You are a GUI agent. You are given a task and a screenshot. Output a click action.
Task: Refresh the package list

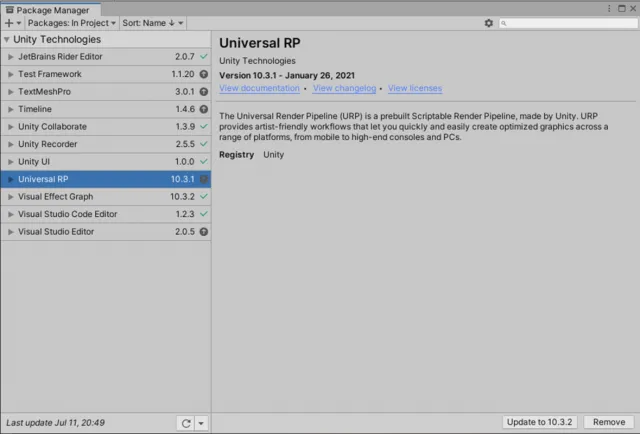click(186, 423)
